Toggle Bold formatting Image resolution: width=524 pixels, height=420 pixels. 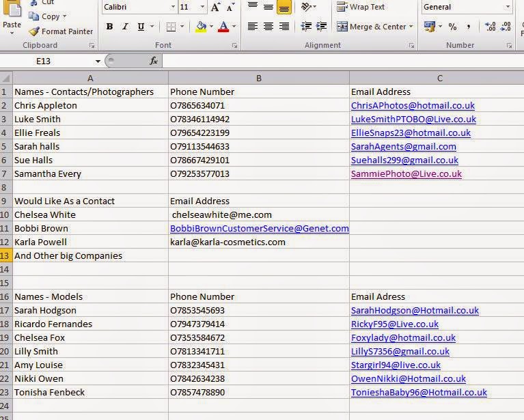[109, 27]
